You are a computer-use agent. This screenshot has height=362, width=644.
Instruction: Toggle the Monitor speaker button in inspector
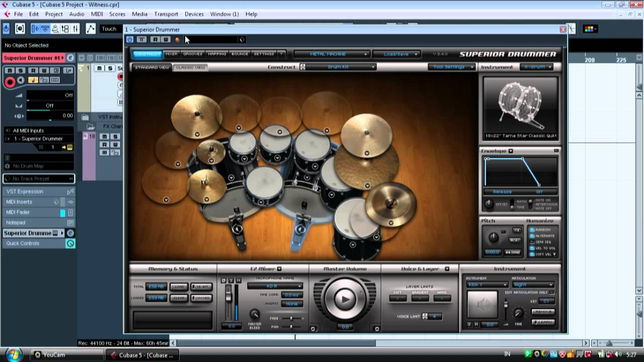click(x=21, y=80)
